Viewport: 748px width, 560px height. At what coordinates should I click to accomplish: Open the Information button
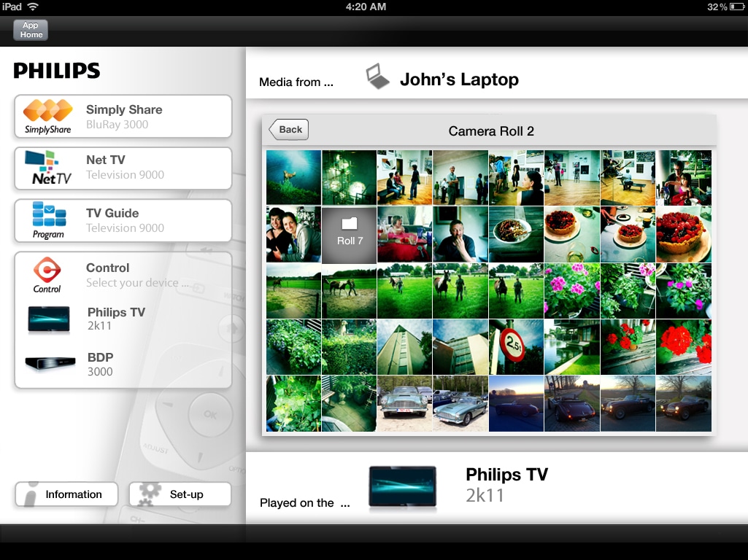[66, 494]
